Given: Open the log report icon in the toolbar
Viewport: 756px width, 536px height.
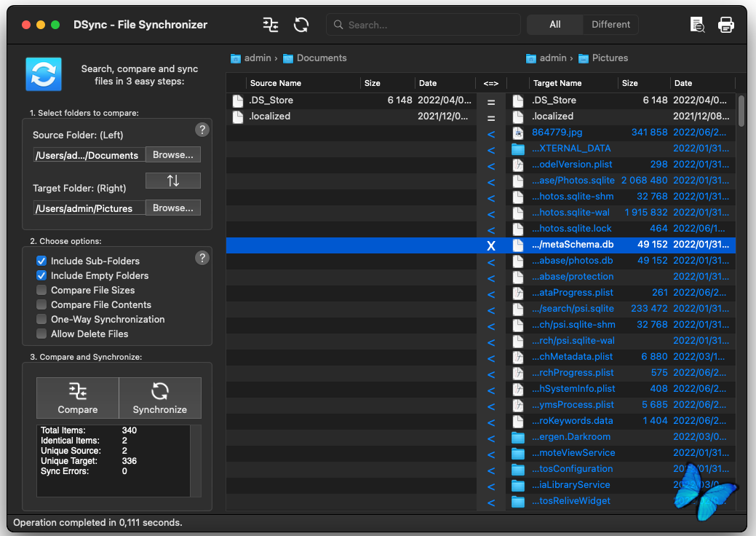Looking at the screenshot, I should tap(697, 25).
